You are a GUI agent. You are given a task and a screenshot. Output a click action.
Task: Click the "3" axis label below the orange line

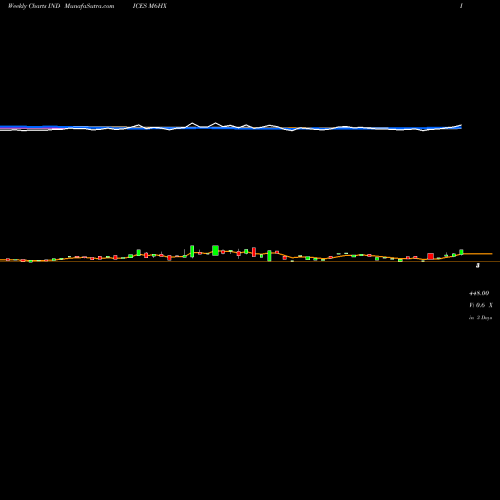[478, 266]
